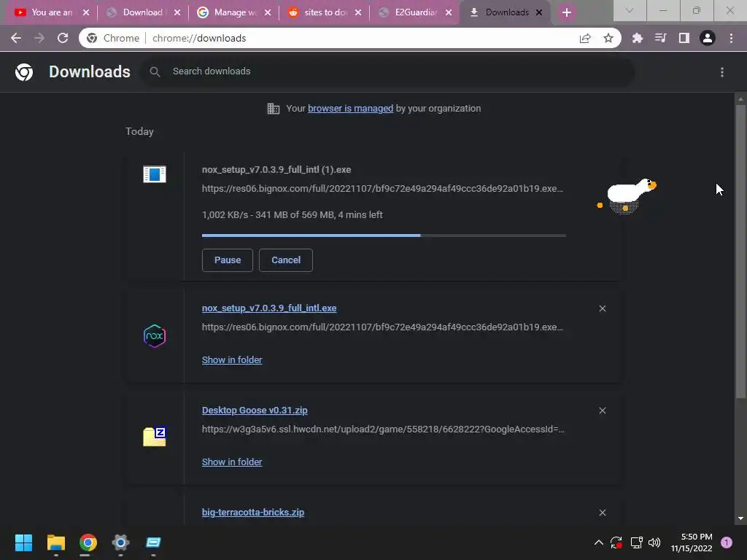Open big-terracotta-bricks.zip file link
This screenshot has height=560, width=747.
(x=253, y=513)
